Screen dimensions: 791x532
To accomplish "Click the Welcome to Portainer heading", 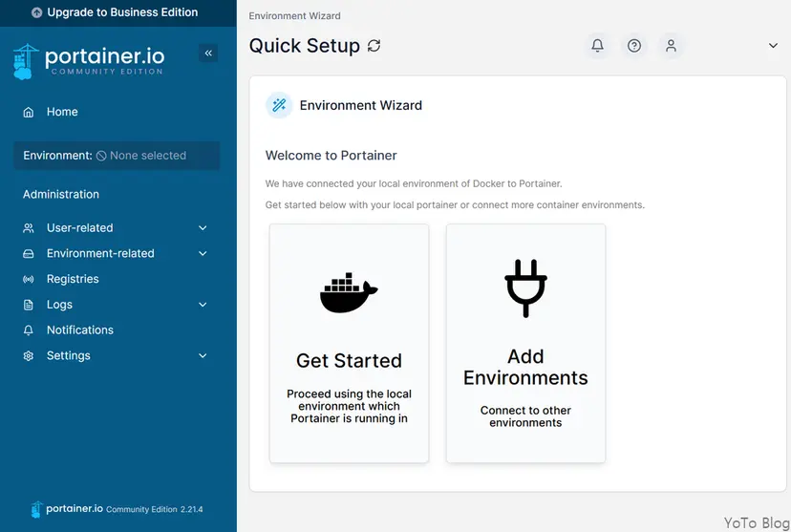I will point(331,156).
